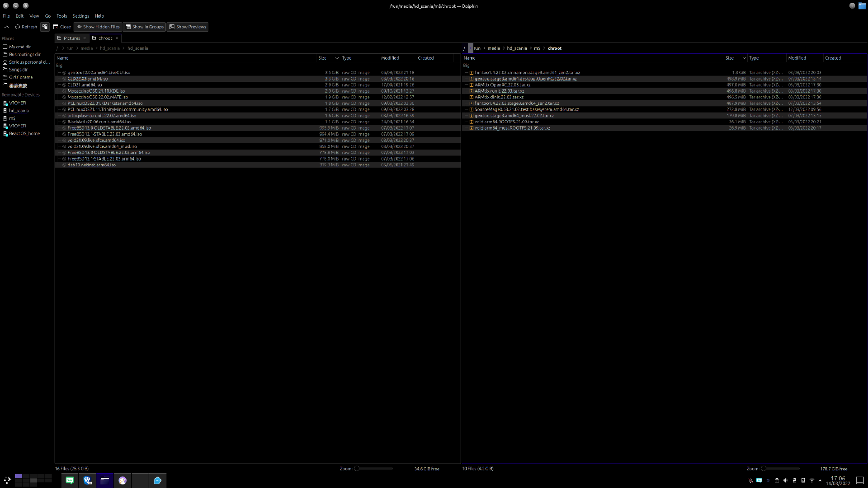868x488 pixels.
Task: Sort right pane by Size column
Action: pyautogui.click(x=735, y=58)
